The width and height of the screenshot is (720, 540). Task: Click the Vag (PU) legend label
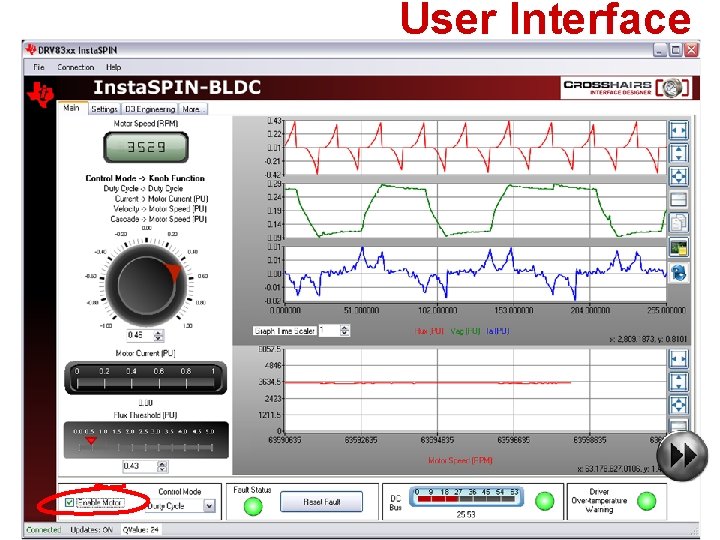(x=465, y=331)
